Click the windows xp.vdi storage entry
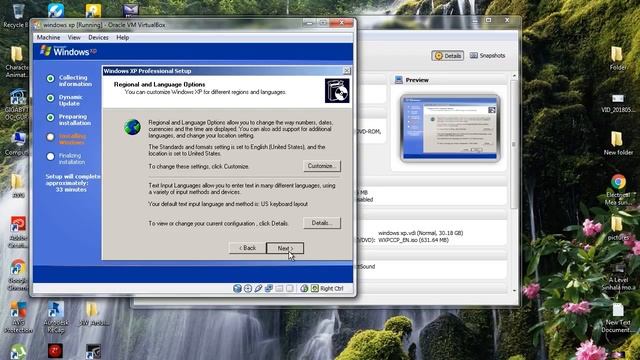640x360 pixels. click(420, 233)
